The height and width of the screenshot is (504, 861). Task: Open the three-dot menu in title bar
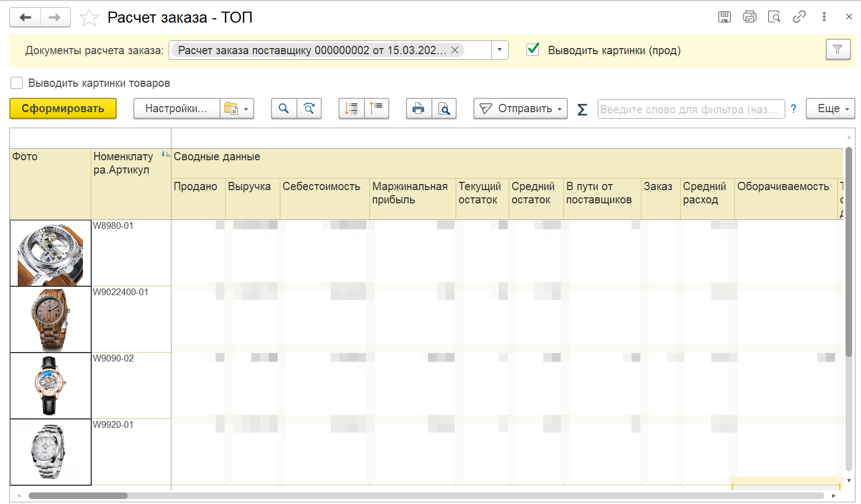tap(823, 17)
